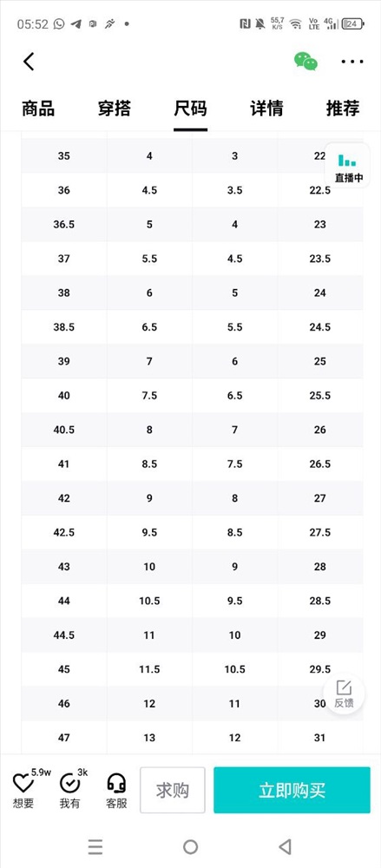Open the 反馈 feedback icon
Viewport: 381px width, 868px height.
(x=344, y=694)
